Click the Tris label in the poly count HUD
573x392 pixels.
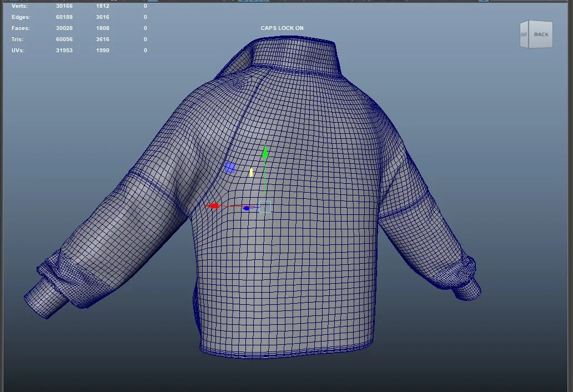point(17,39)
